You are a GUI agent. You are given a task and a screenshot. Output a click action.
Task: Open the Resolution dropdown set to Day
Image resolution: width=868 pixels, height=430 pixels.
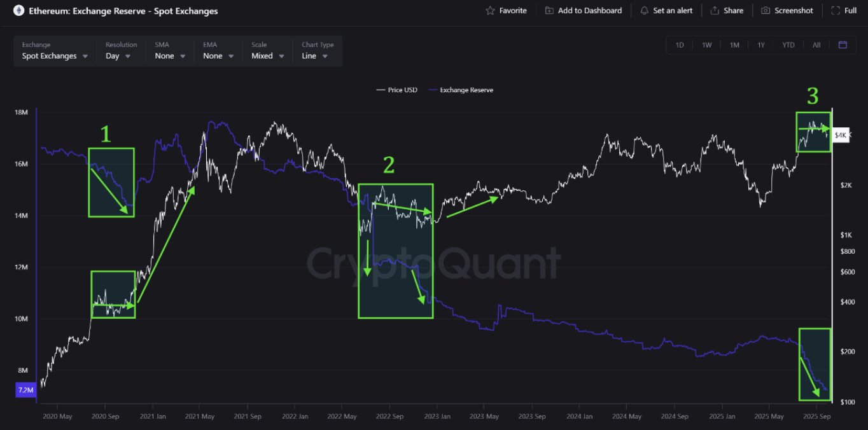pyautogui.click(x=117, y=56)
